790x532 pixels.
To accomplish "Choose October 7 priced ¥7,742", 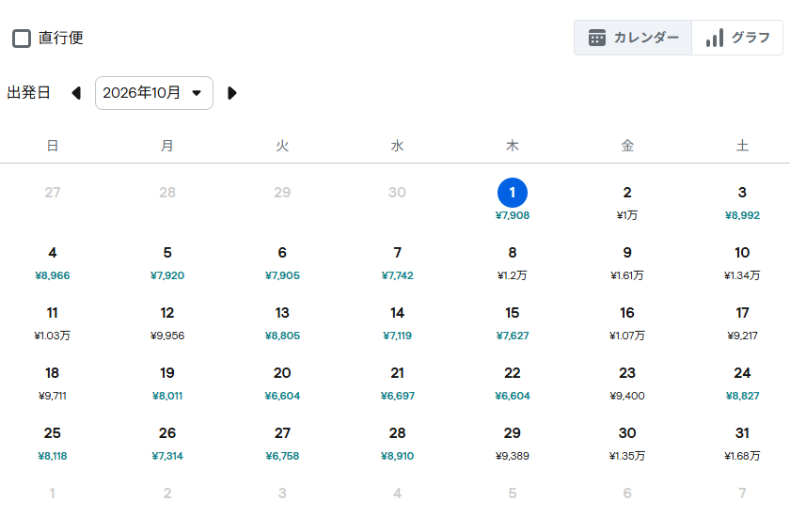I will click(x=398, y=263).
